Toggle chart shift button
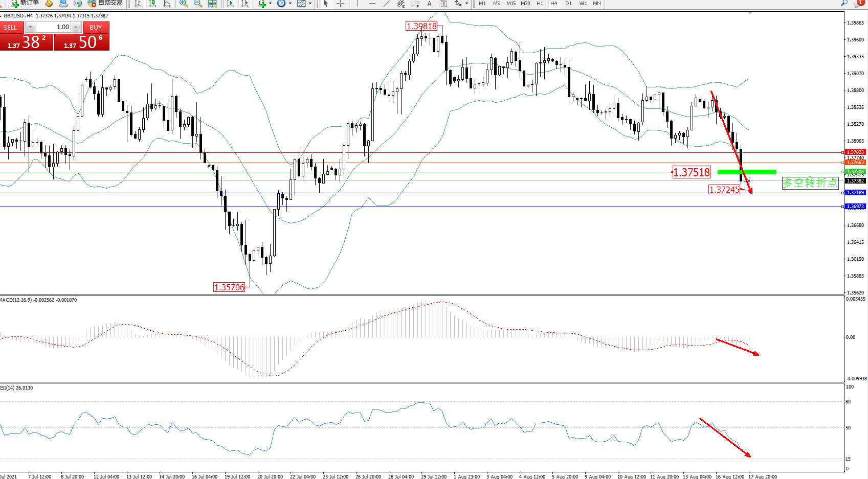 coord(245,4)
